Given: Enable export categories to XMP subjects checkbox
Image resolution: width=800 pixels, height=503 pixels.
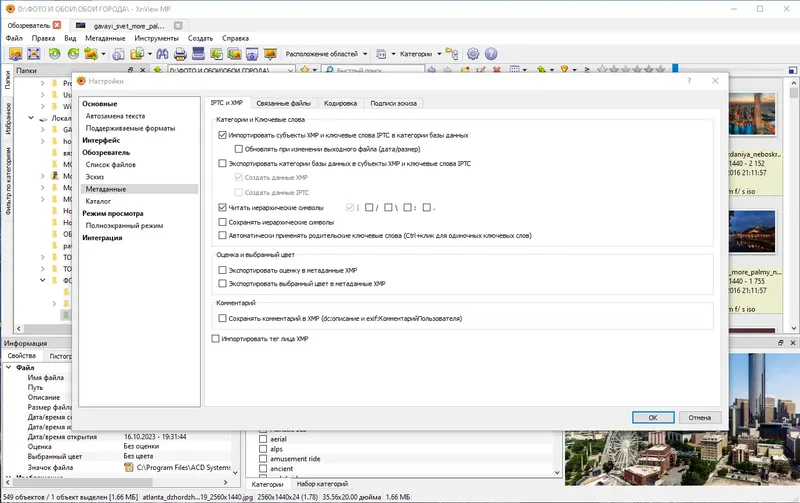Looking at the screenshot, I should click(222, 163).
